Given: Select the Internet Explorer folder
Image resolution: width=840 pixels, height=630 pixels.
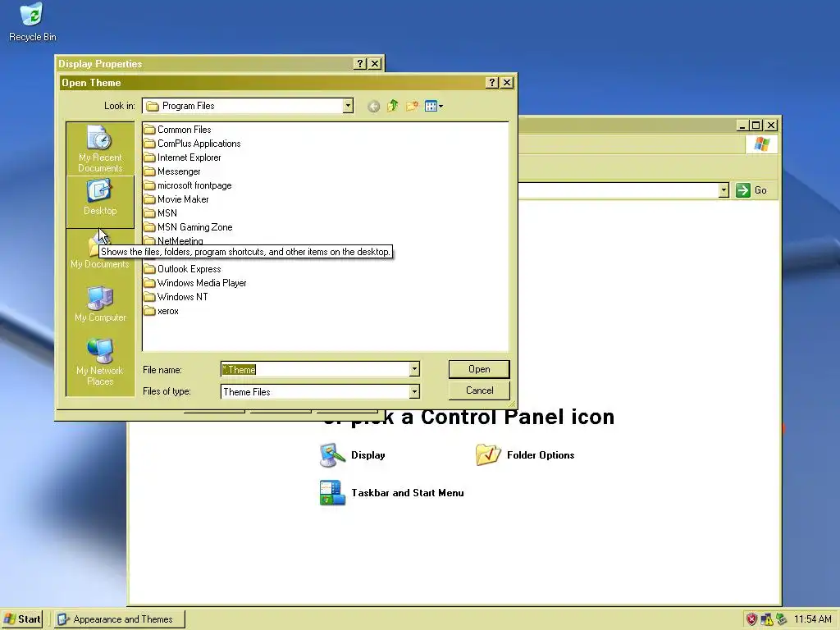Looking at the screenshot, I should (x=183, y=157).
